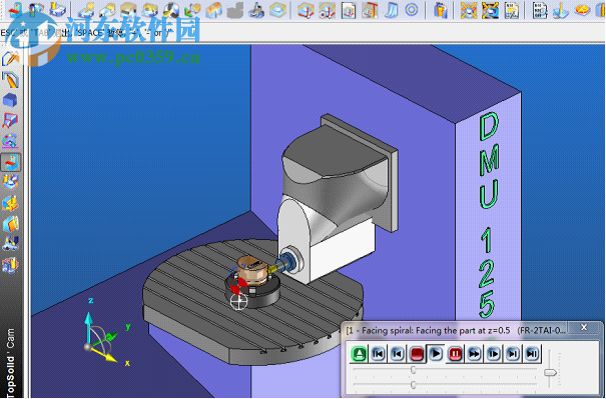Play the machining simulation

click(x=436, y=353)
